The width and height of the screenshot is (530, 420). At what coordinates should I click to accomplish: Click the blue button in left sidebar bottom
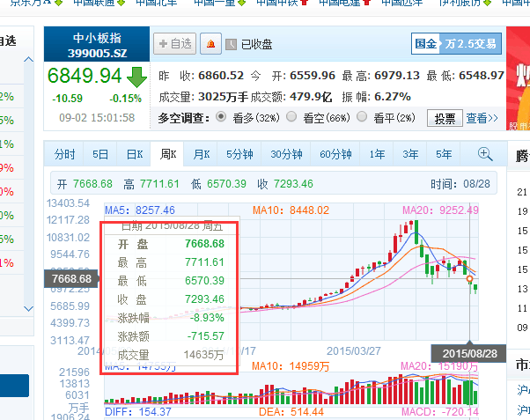14,386
